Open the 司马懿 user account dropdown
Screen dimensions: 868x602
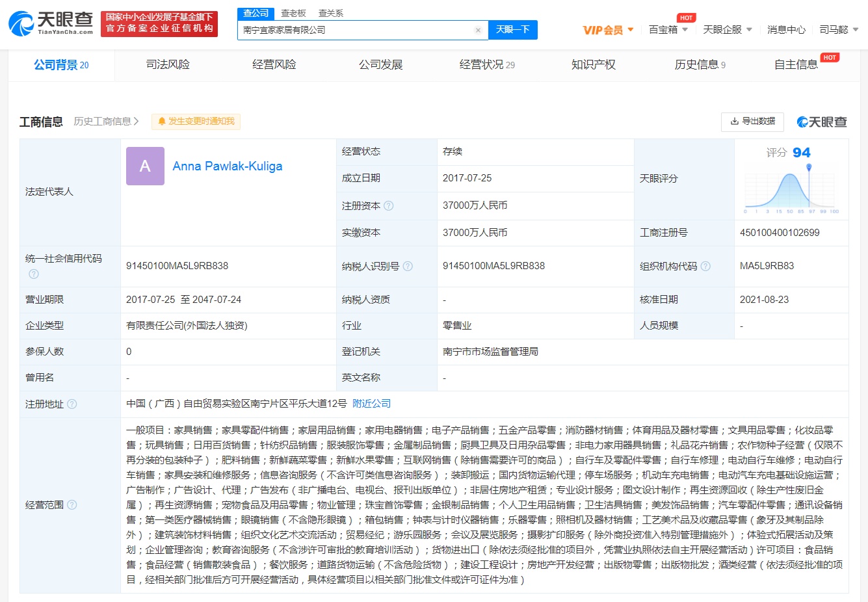click(x=839, y=30)
